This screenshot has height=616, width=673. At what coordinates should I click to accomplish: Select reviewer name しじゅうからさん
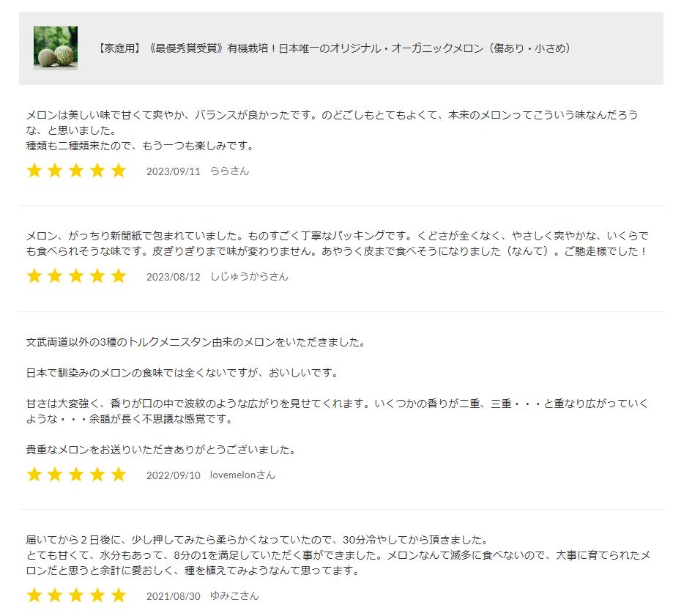point(249,277)
